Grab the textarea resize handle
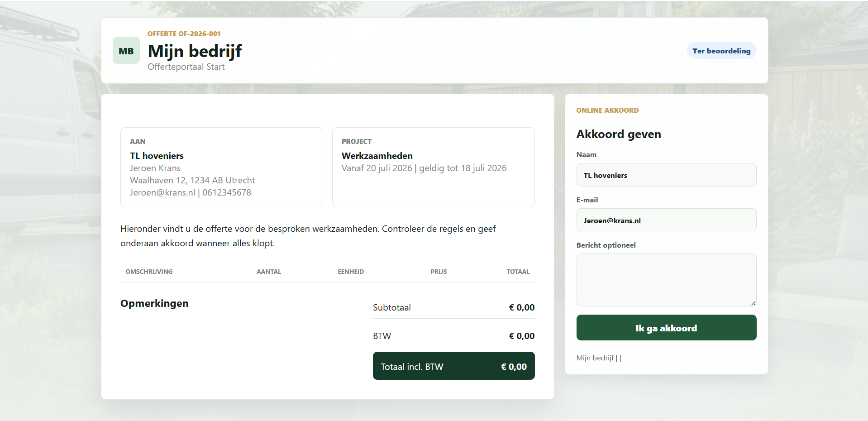This screenshot has height=421, width=868. point(753,303)
